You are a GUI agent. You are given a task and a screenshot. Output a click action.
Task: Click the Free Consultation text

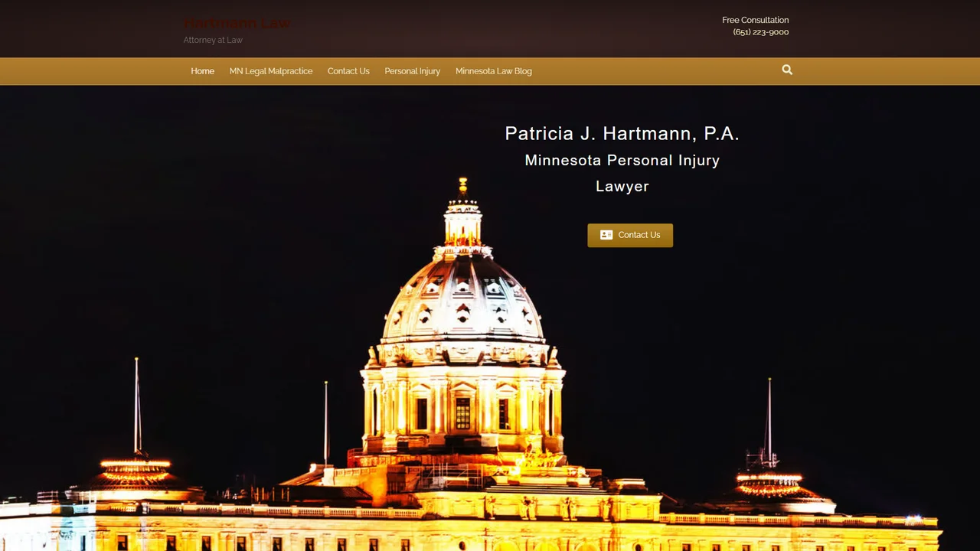[x=755, y=20]
